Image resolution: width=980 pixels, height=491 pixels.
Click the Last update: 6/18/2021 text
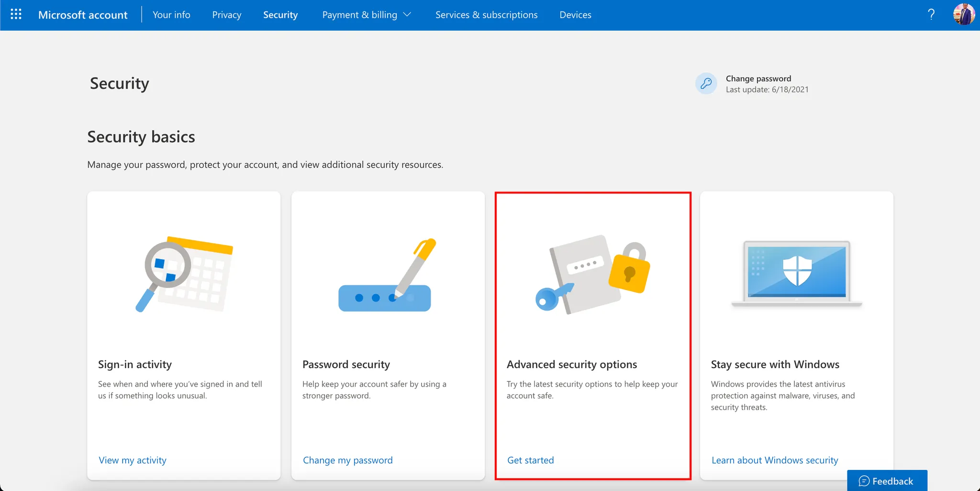(767, 89)
